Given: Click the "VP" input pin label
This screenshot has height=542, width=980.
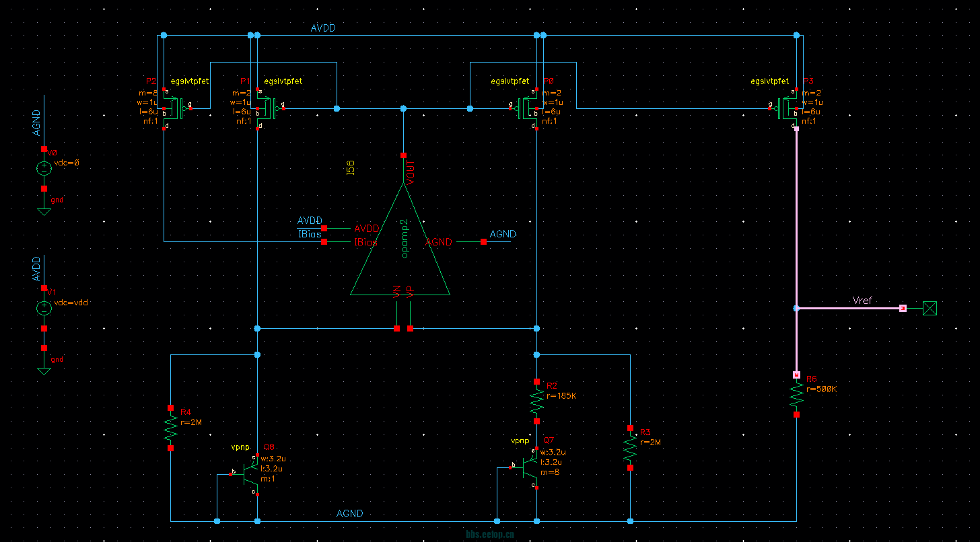Looking at the screenshot, I should coord(410,291).
